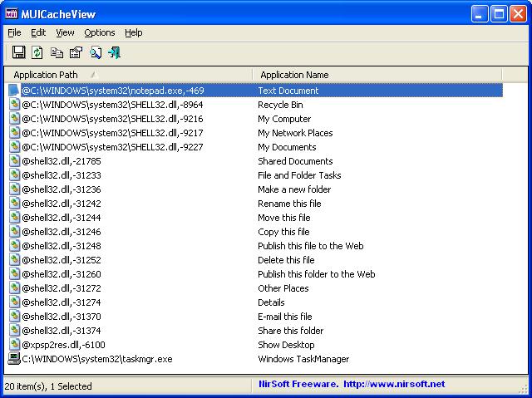Click icon of xpsp2res.dll,-6100 row
Image resolution: width=532 pixels, height=398 pixels.
tap(14, 345)
